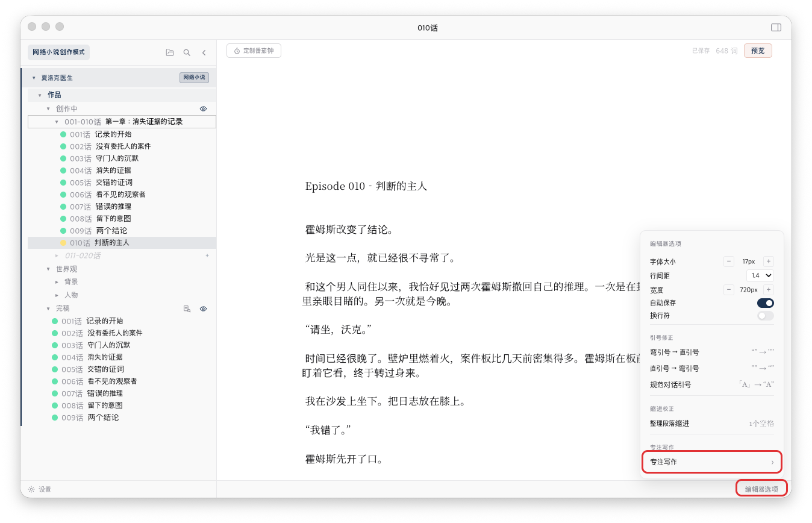Select 010话 判断的主人 in the tree
Image resolution: width=812 pixels, height=523 pixels.
tap(122, 243)
